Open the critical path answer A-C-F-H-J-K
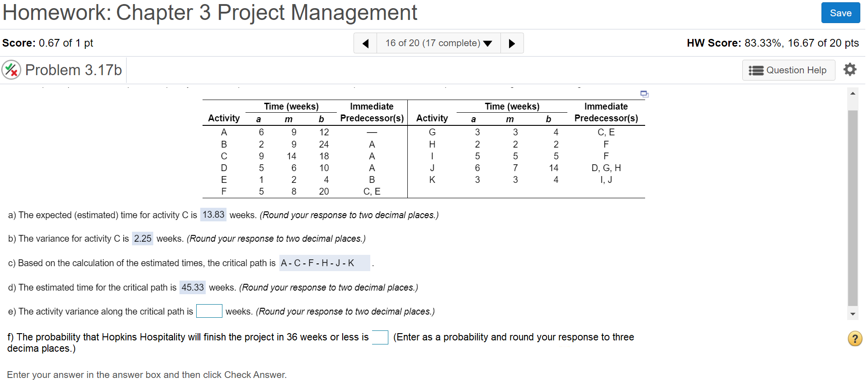Screen dimensions: 868x387 pos(324,263)
